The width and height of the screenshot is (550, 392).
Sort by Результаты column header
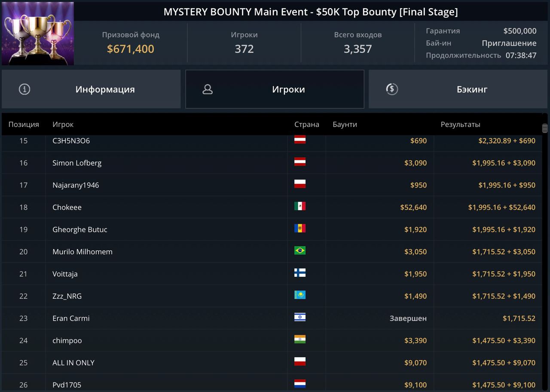point(461,124)
